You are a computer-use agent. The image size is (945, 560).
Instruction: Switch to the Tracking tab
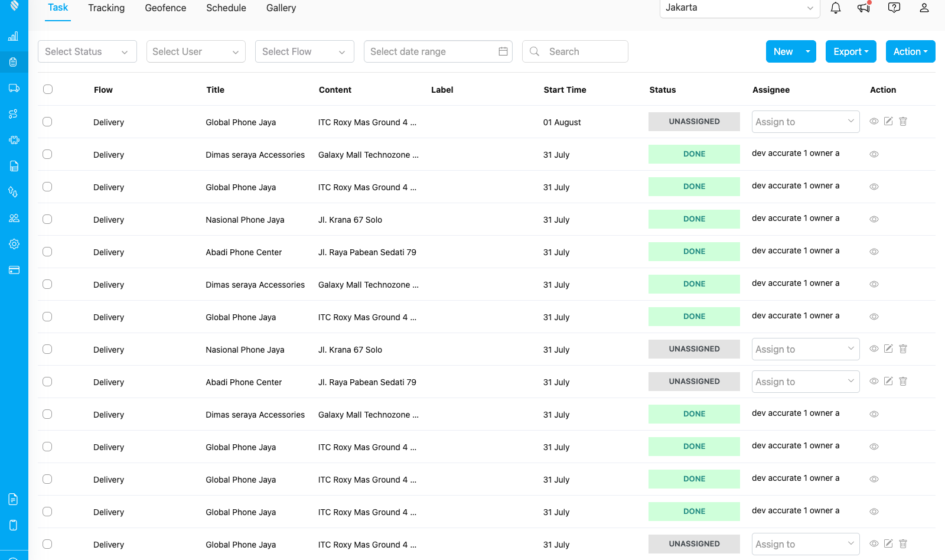pos(106,8)
